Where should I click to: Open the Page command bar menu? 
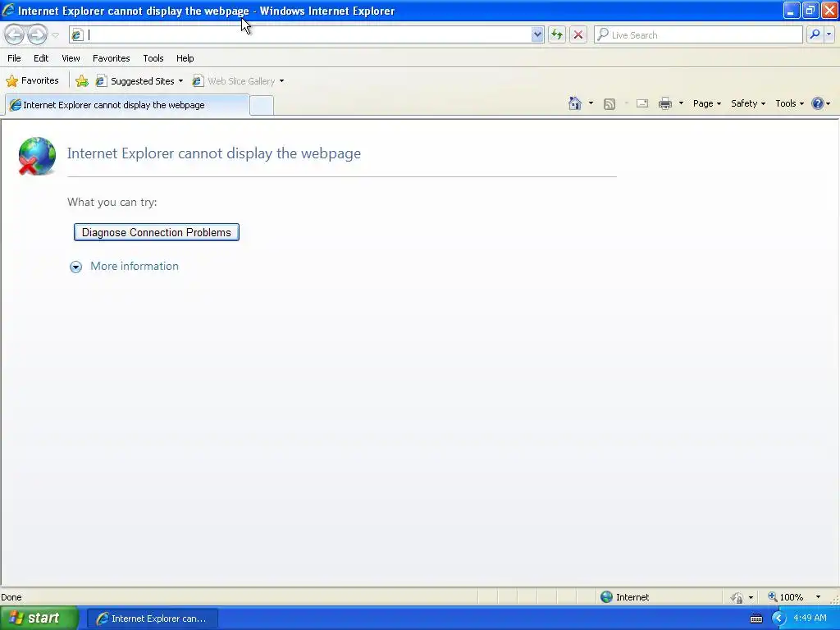[x=706, y=103]
